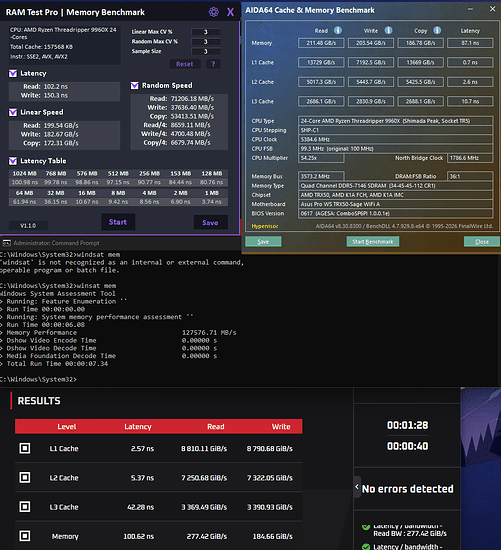The width and height of the screenshot is (501, 550).
Task: Click Read column header in Results
Action: (215, 427)
